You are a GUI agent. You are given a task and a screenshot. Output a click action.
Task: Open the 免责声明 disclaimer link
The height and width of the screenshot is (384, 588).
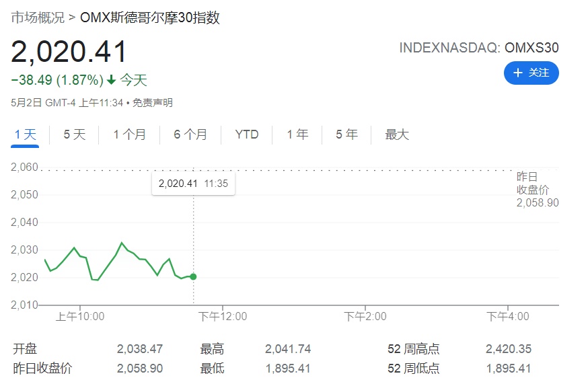click(x=152, y=103)
